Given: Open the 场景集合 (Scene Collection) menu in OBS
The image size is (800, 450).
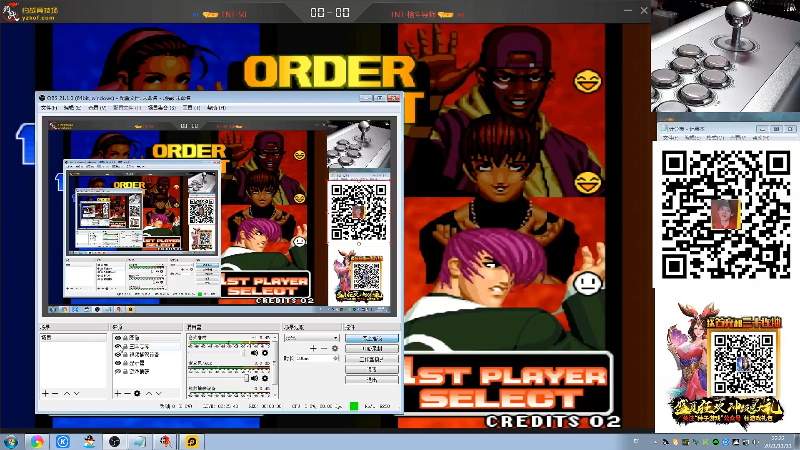Looking at the screenshot, I should 162,108.
